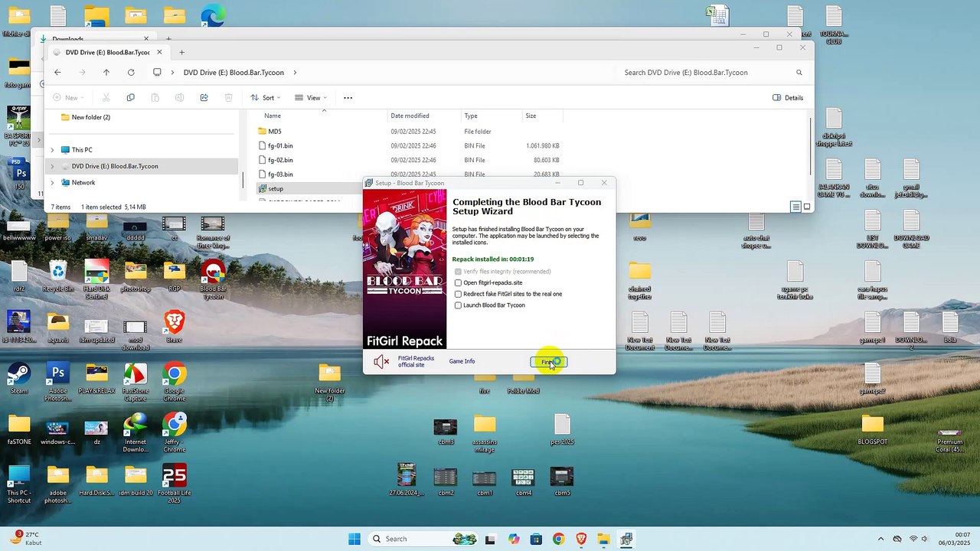This screenshot has width=980, height=551.
Task: Select New folder (2) in navigation pane
Action: tap(90, 117)
